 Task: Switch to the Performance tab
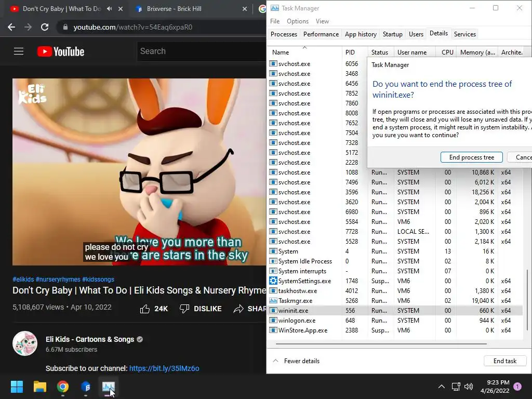pos(321,34)
